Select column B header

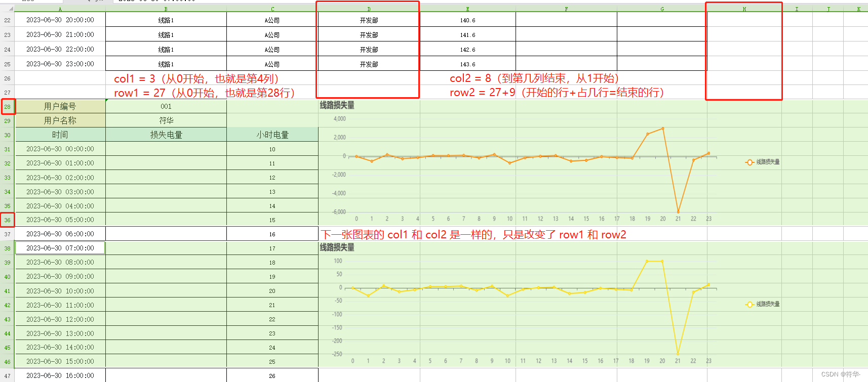[x=166, y=9]
